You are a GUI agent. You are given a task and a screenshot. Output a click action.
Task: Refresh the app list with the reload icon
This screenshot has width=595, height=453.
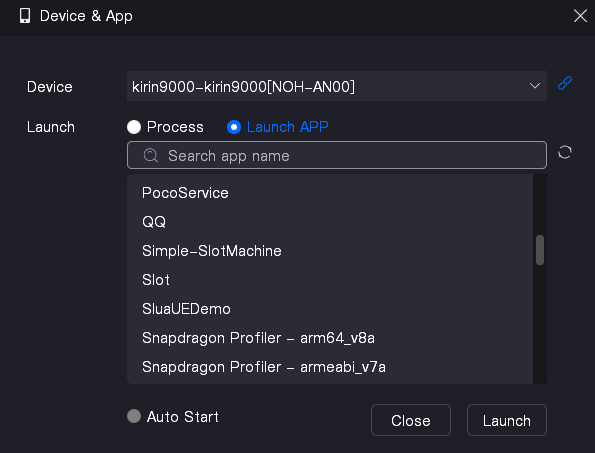click(565, 153)
